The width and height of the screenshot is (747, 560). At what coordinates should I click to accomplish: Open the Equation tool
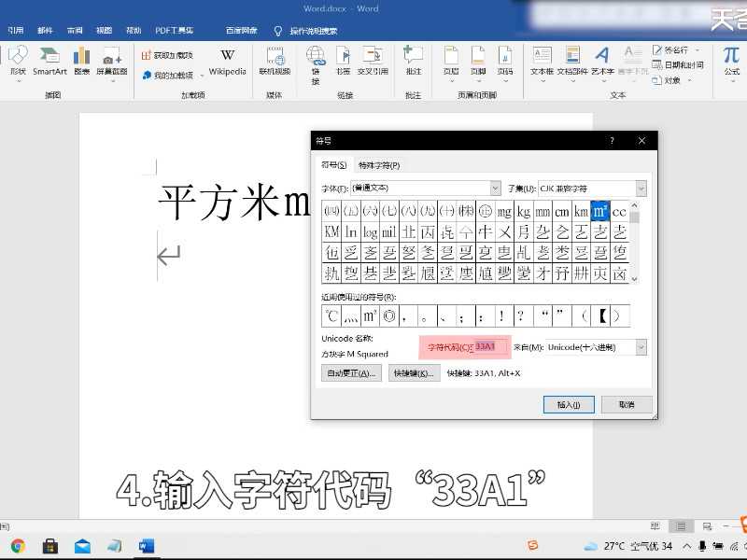point(730,59)
